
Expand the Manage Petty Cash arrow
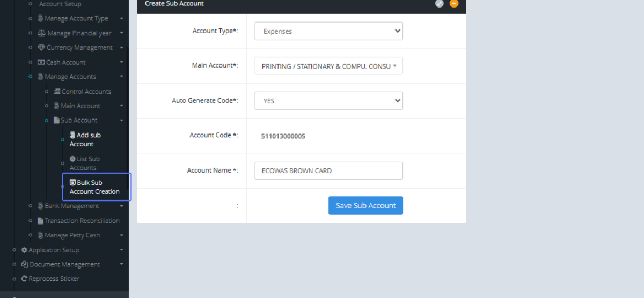pyautogui.click(x=122, y=235)
